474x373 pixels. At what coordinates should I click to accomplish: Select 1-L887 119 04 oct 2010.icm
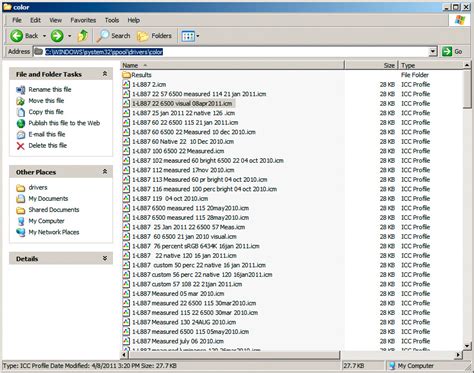170,199
